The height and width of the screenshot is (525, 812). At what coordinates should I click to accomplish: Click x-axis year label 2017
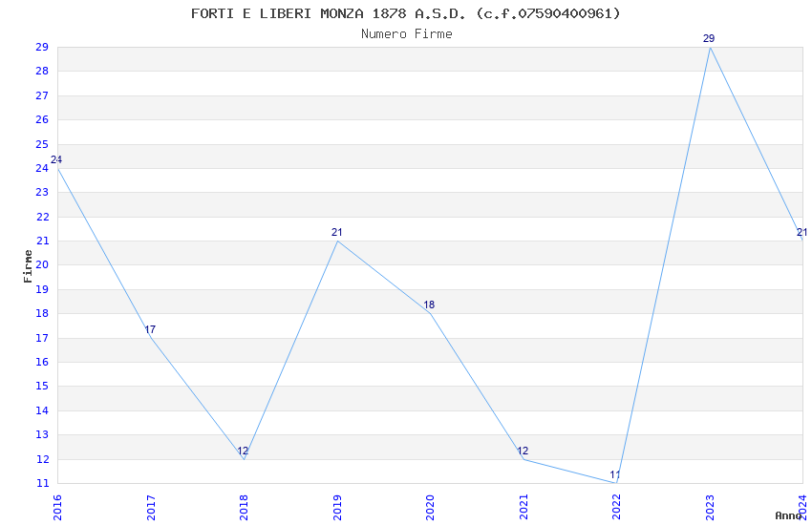click(x=151, y=508)
